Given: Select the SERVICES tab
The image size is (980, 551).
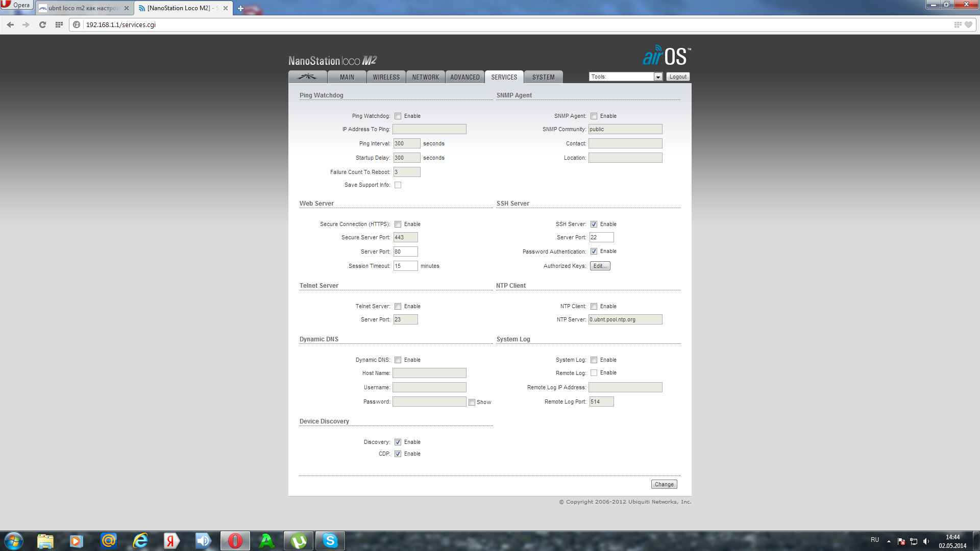Looking at the screenshot, I should pyautogui.click(x=504, y=77).
